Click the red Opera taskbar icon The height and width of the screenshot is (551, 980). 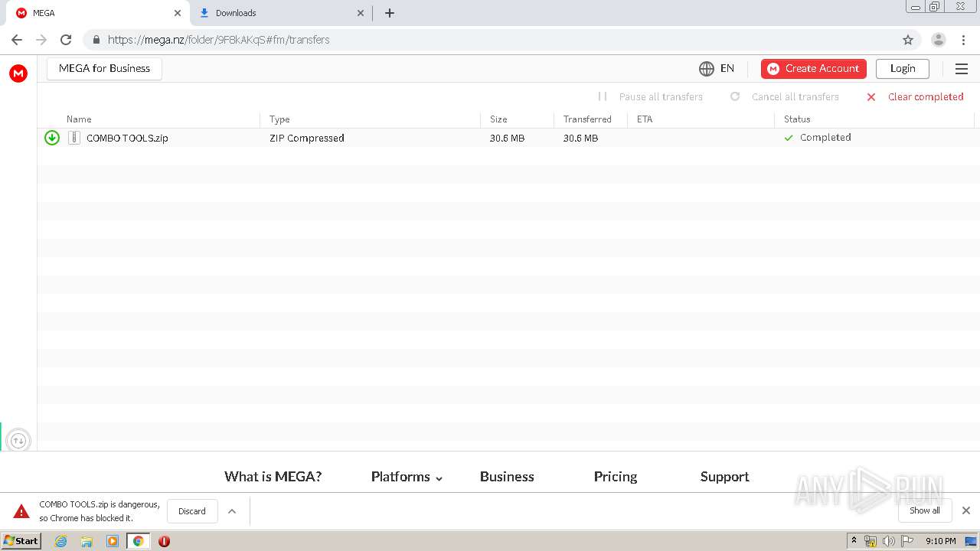(x=164, y=541)
